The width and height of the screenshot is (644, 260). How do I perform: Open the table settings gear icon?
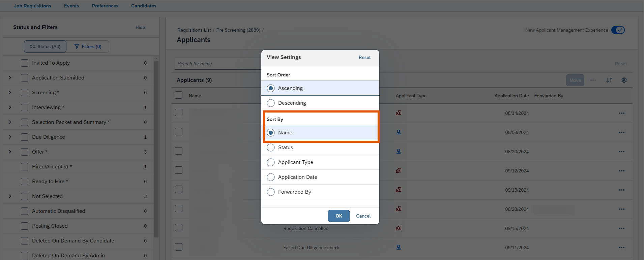624,80
